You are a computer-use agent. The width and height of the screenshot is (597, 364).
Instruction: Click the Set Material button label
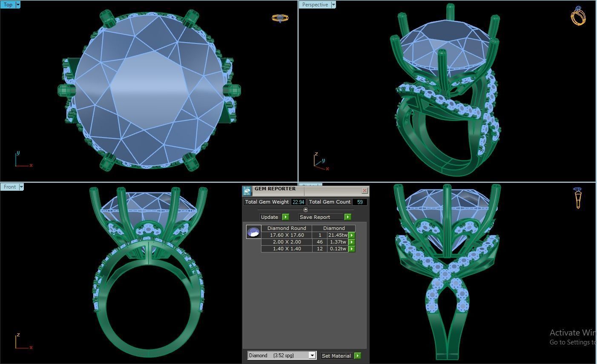tap(336, 356)
